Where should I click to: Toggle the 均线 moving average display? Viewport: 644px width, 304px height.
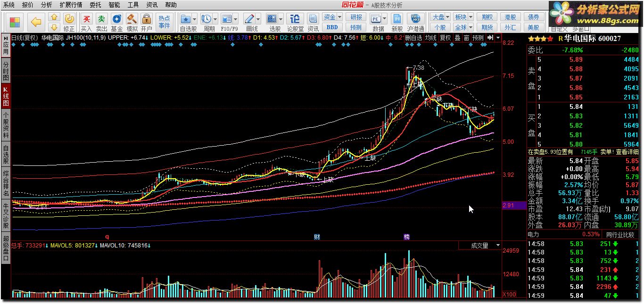tap(430, 38)
